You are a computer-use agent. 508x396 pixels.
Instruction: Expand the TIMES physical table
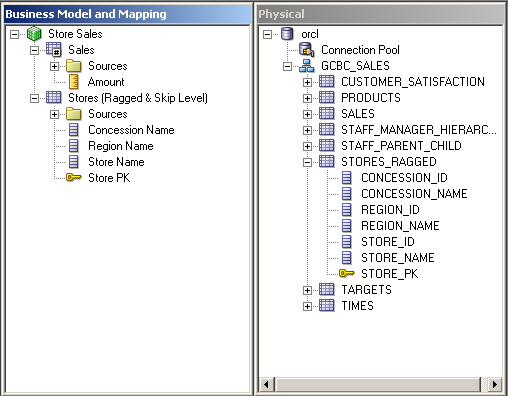(307, 306)
